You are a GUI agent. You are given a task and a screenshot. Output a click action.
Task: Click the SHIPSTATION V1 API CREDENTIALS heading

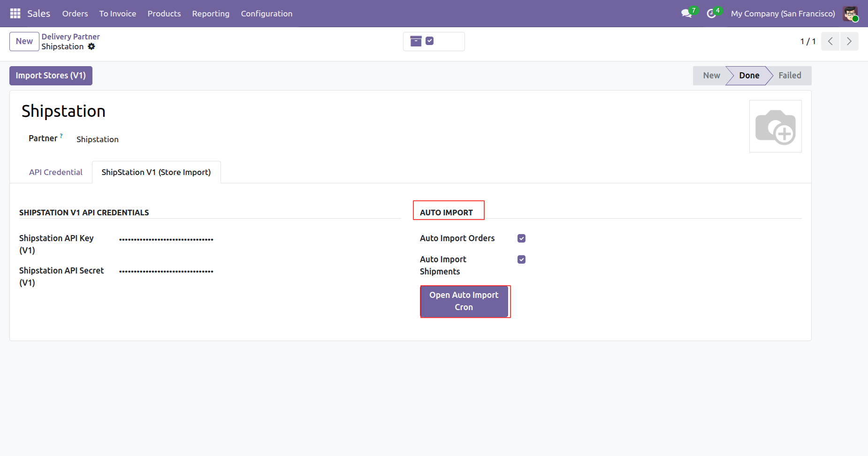[x=84, y=213]
